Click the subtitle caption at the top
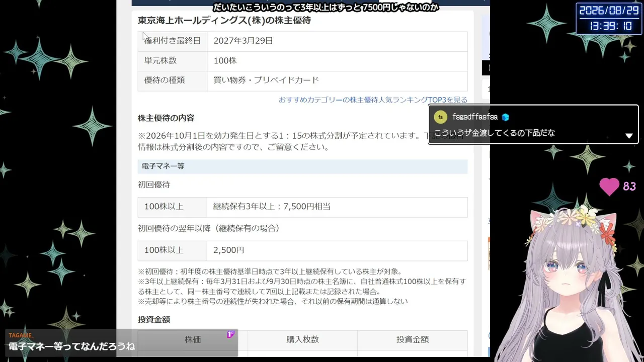Viewport: 644px width, 362px height. coord(326,7)
